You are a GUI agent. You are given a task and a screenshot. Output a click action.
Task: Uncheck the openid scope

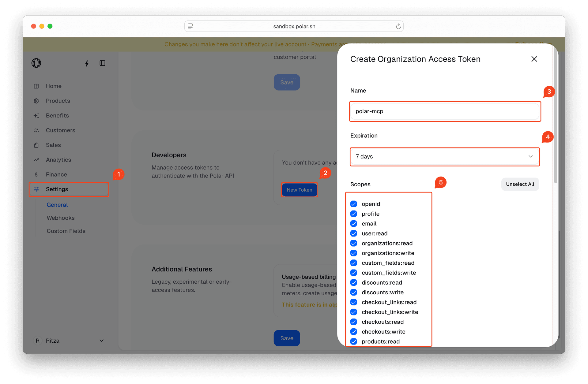[354, 204]
